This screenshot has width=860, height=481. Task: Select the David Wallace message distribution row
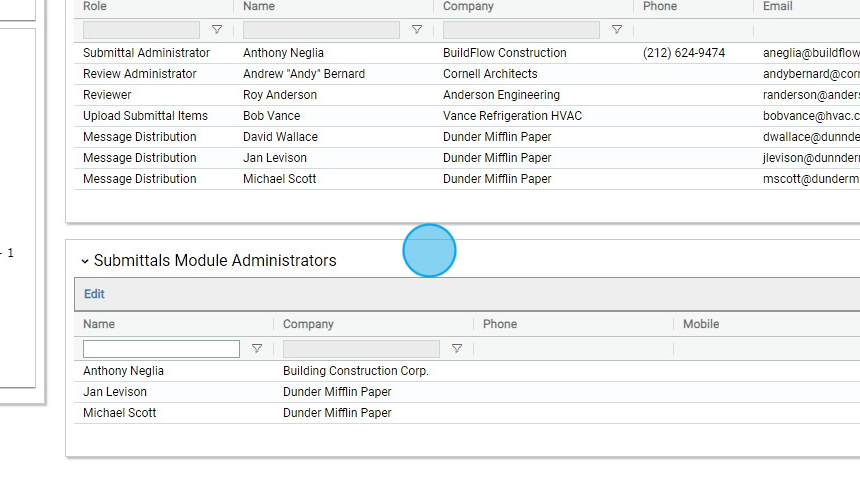pos(280,137)
